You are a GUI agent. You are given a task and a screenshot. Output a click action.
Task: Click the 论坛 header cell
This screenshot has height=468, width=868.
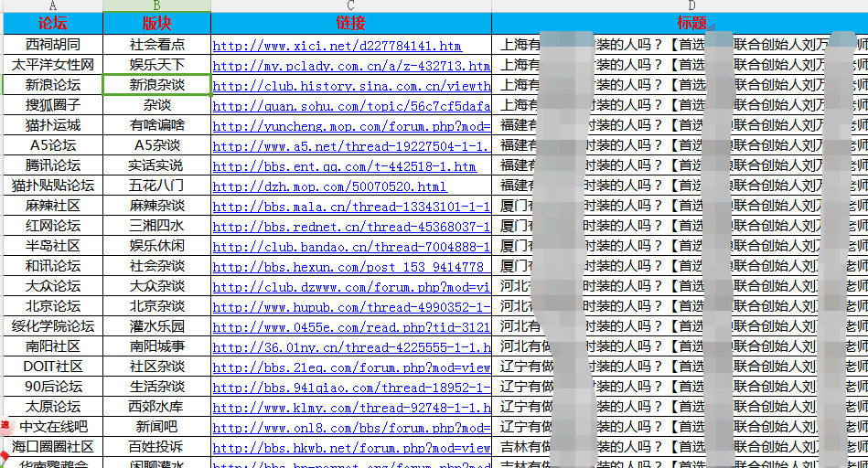click(x=52, y=23)
